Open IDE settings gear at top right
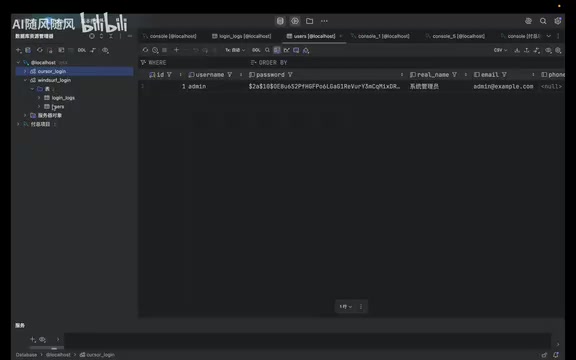The height and width of the screenshot is (360, 576). click(558, 21)
